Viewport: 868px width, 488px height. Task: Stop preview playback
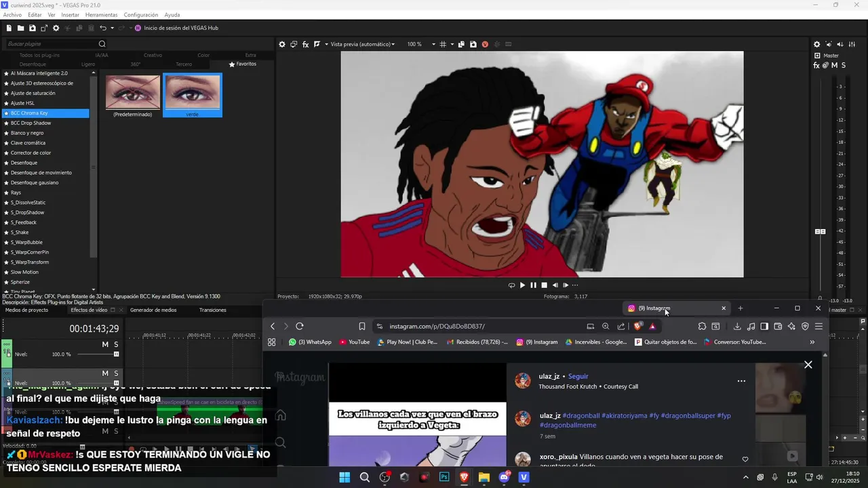point(544,285)
